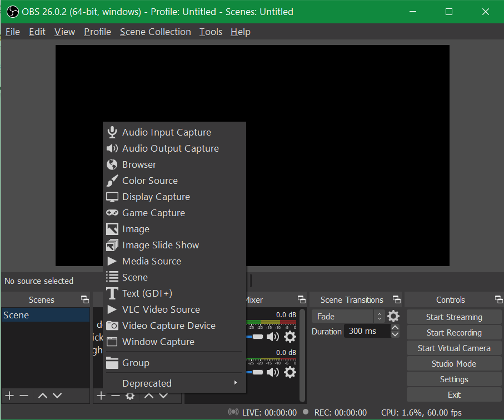Click Start Recording button

point(454,333)
